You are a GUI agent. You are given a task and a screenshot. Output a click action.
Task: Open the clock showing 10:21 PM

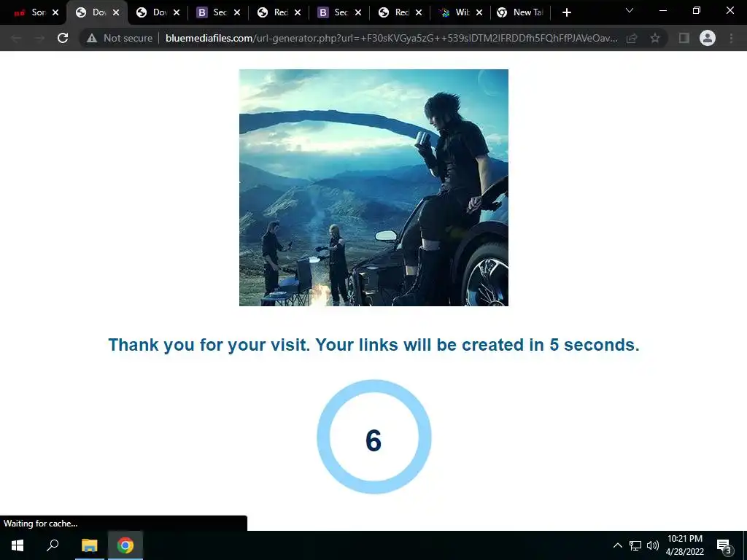click(x=684, y=545)
